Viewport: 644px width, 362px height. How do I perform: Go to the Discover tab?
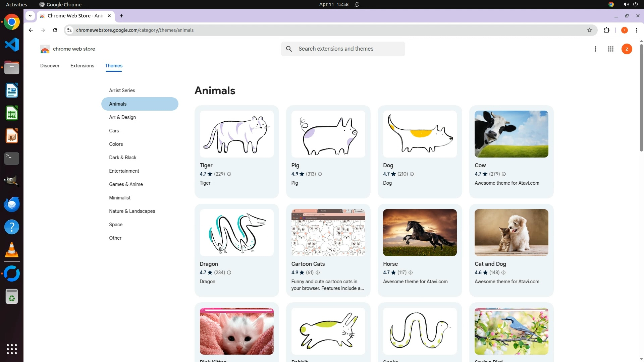(50, 66)
